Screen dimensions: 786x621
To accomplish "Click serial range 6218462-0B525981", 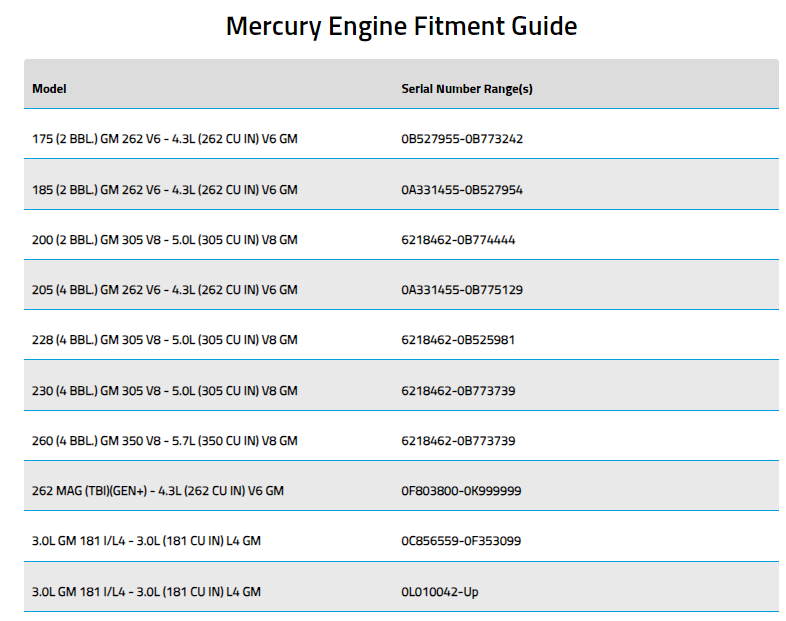I will [x=458, y=340].
